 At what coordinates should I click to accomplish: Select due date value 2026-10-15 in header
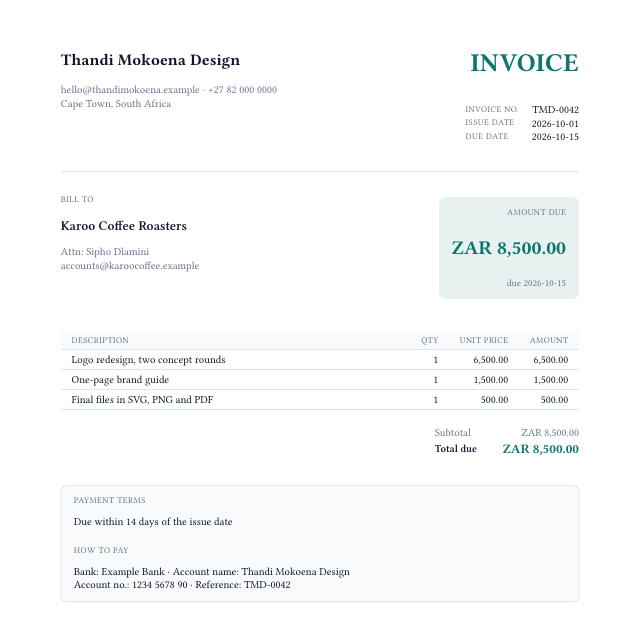click(555, 137)
